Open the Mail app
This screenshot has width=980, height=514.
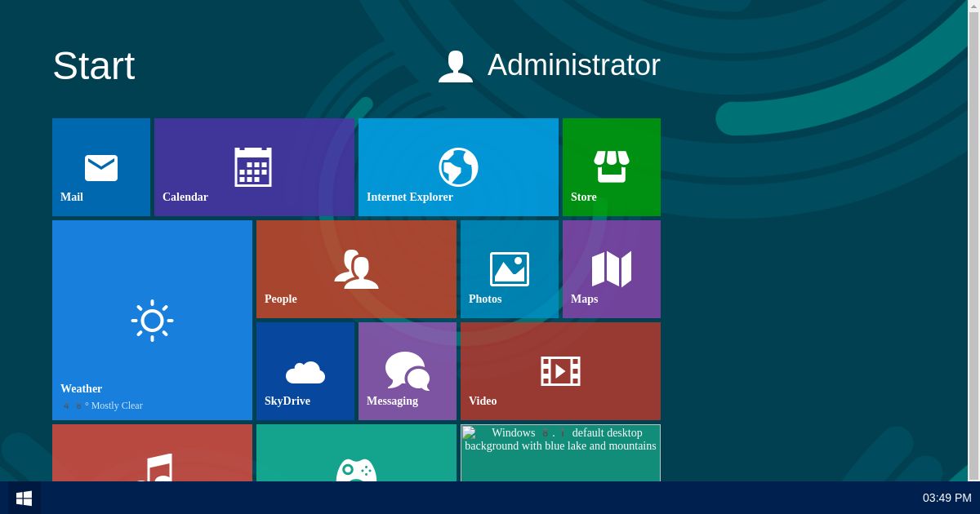[100, 166]
